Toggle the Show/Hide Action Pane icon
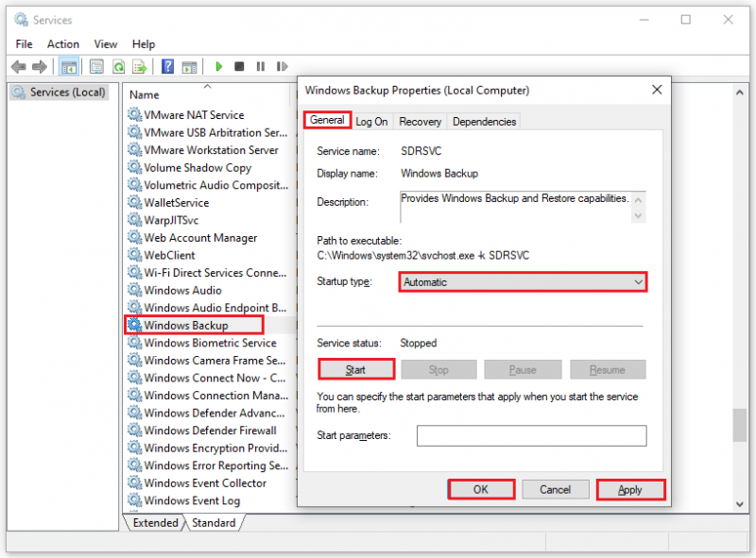 click(190, 67)
